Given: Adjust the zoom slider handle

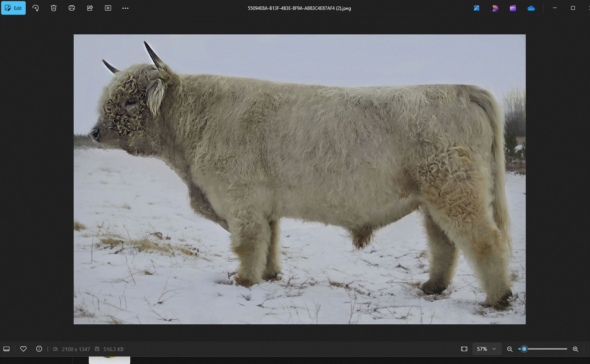Looking at the screenshot, I should pyautogui.click(x=524, y=349).
